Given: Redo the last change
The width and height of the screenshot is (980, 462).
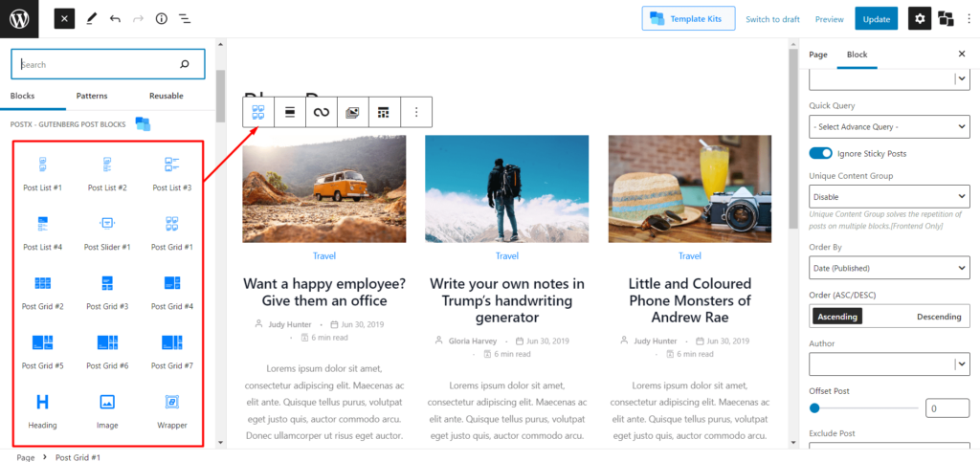Looking at the screenshot, I should click(x=138, y=19).
